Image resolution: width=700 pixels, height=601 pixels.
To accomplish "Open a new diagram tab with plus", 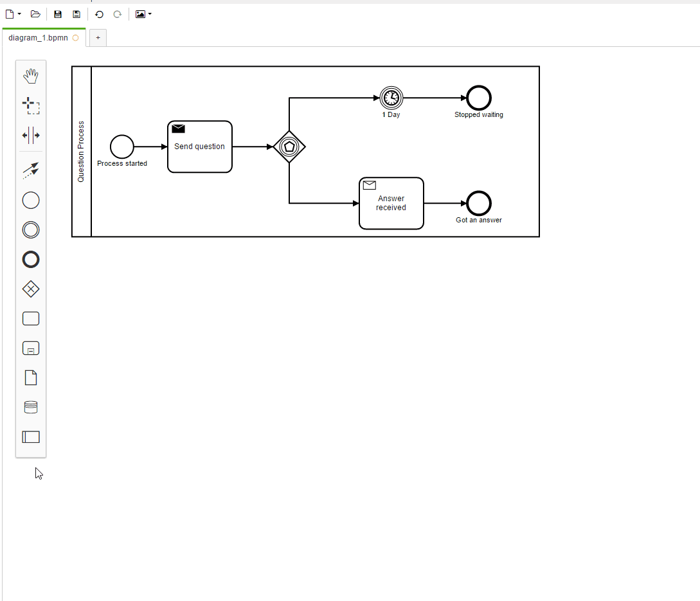I will (x=98, y=38).
